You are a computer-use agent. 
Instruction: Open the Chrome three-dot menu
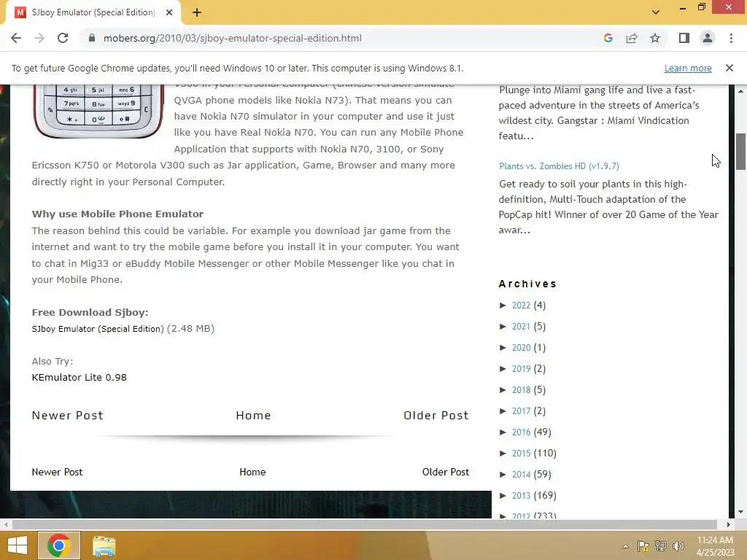tap(731, 38)
